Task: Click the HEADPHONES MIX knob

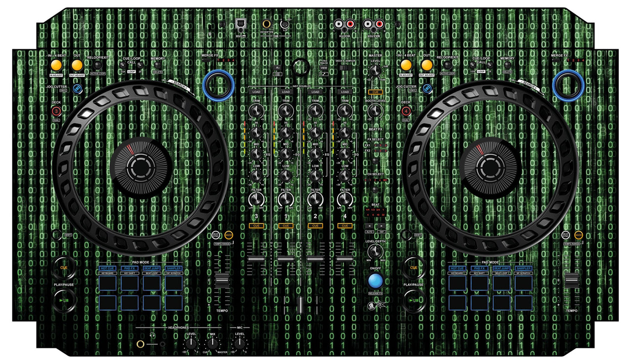Action: [212, 344]
